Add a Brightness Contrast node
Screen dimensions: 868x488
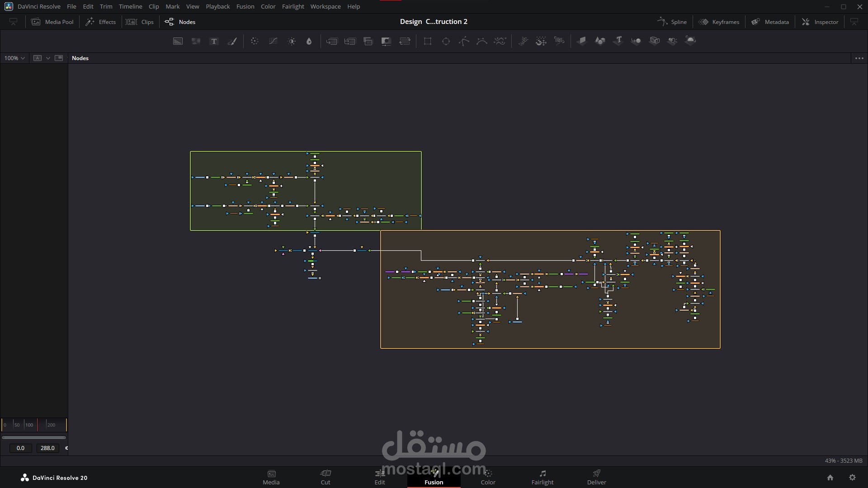click(292, 41)
